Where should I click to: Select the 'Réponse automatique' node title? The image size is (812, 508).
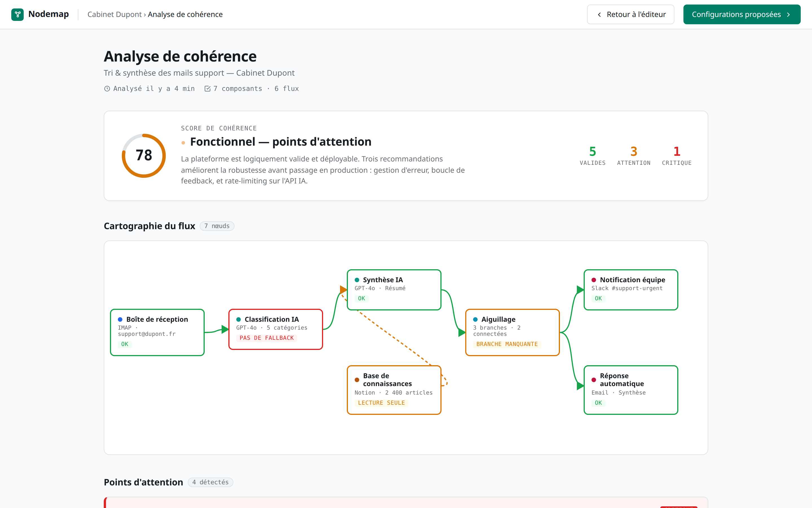pos(622,380)
